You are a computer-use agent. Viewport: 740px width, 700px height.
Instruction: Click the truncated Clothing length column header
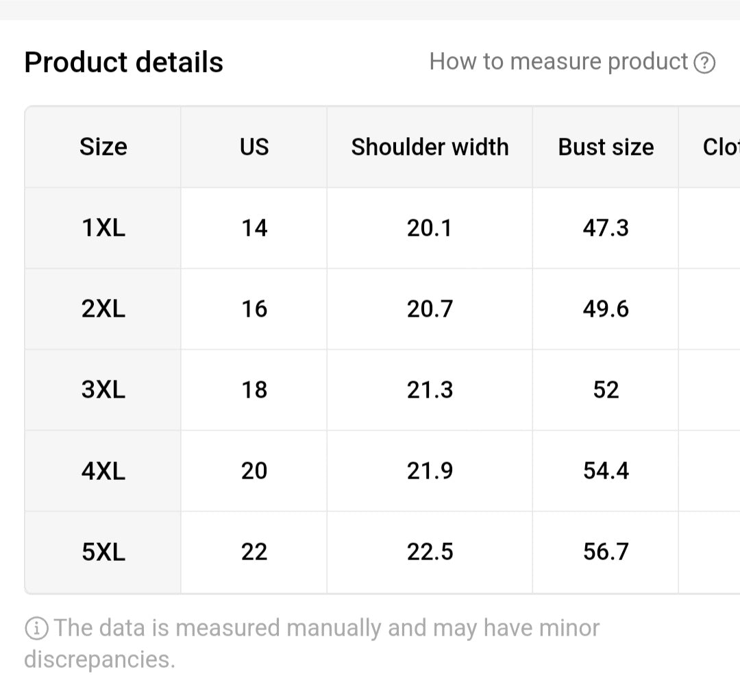coord(719,147)
